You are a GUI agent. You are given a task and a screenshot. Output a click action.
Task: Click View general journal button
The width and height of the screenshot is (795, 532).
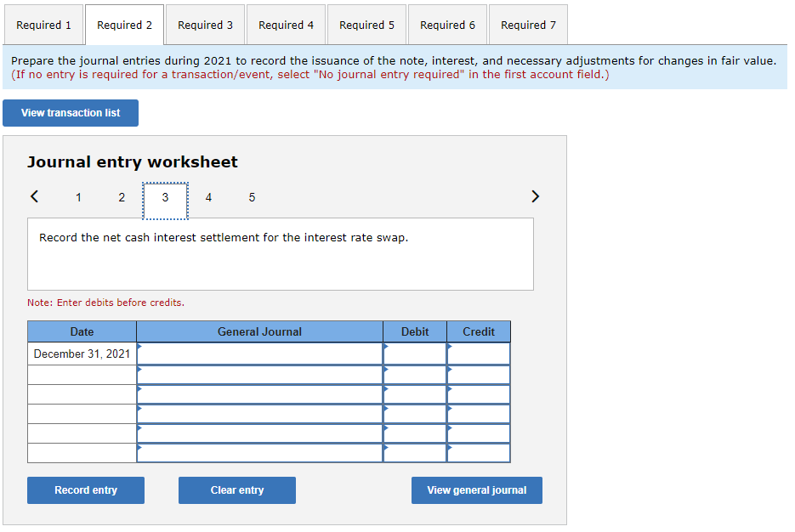[477, 490]
